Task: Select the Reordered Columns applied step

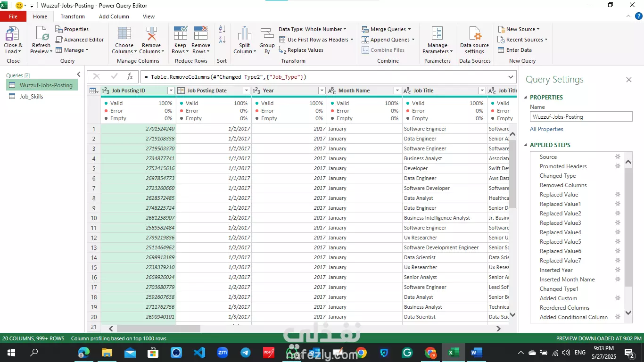Action: [x=564, y=308]
